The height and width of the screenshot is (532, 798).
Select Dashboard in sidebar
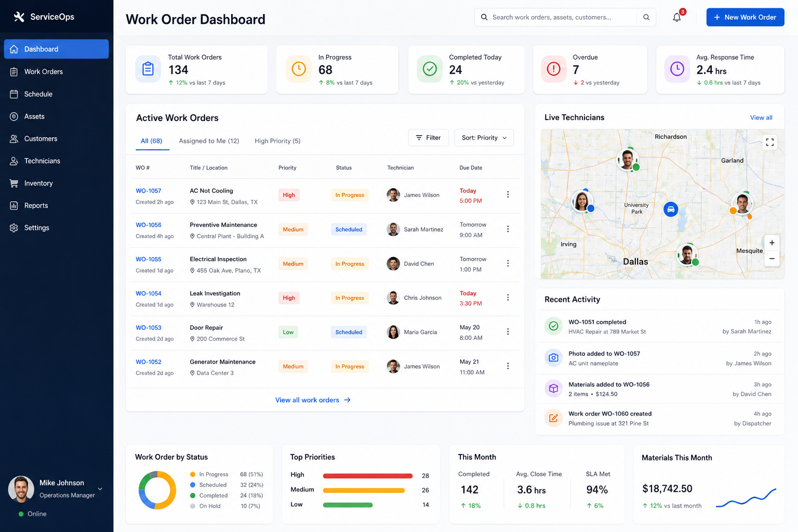pyautogui.click(x=56, y=49)
